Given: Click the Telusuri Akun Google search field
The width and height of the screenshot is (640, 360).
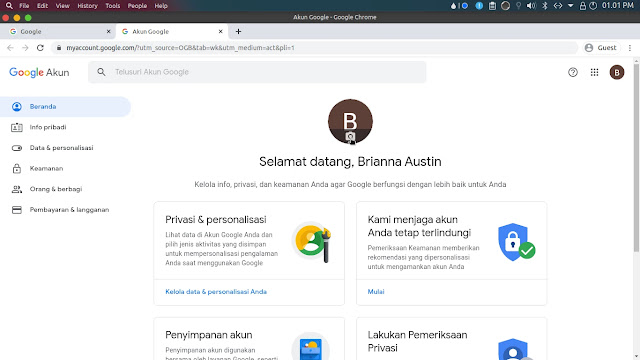Looking at the screenshot, I should [257, 72].
